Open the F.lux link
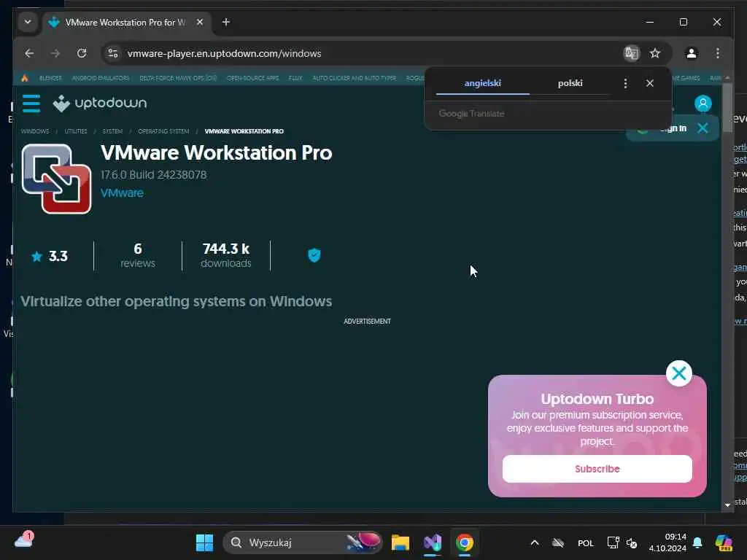This screenshot has width=747, height=560. pos(295,78)
